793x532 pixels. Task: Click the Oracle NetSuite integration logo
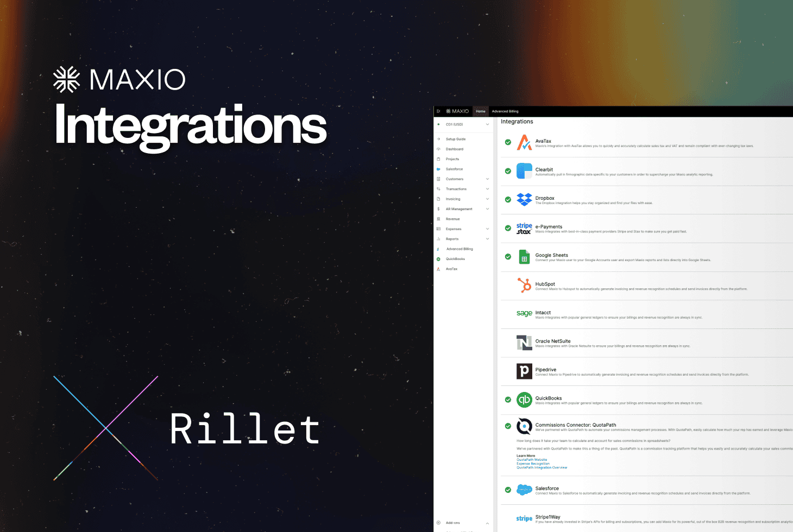tap(524, 343)
